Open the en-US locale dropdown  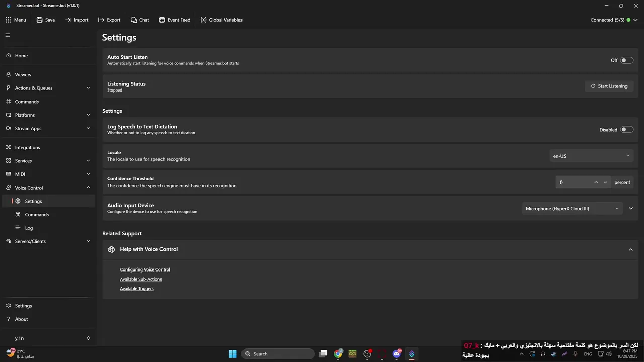(x=592, y=156)
